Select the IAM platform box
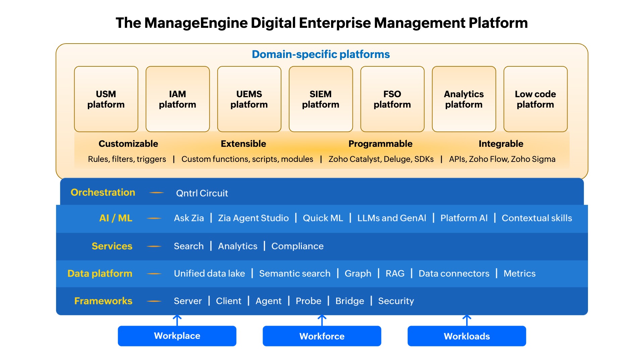Viewport: 644px width, 362px height. coord(177,99)
